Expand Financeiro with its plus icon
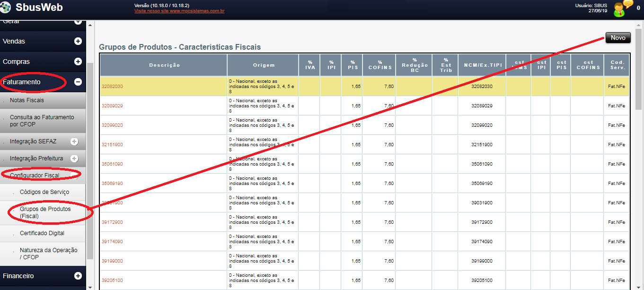This screenshot has height=290, width=644. coord(78,276)
